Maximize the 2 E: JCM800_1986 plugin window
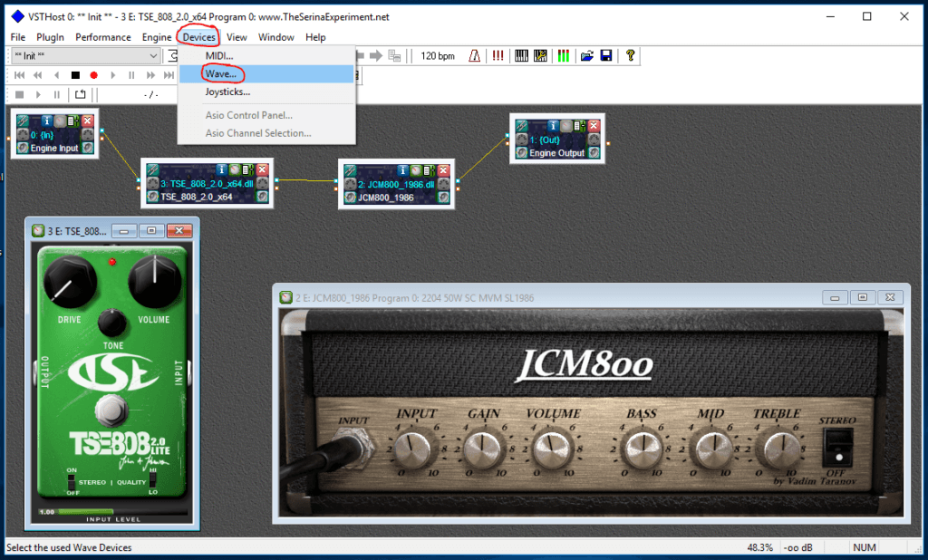The height and width of the screenshot is (560, 928). (x=863, y=297)
